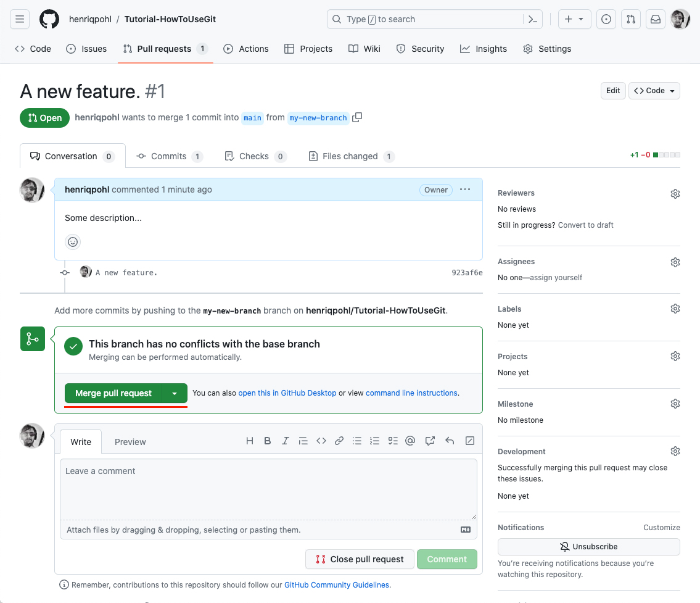The height and width of the screenshot is (603, 700).
Task: Open the Milestone gear settings
Action: click(x=675, y=404)
